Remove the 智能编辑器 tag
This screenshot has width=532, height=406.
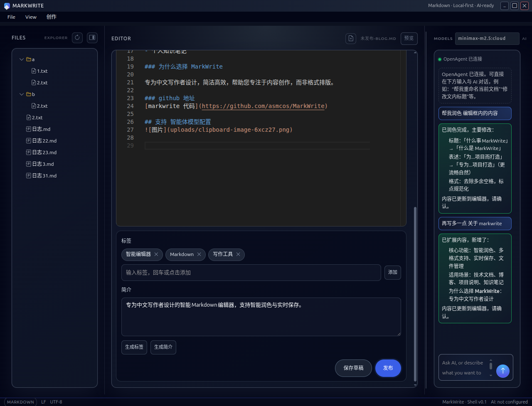coord(156,254)
